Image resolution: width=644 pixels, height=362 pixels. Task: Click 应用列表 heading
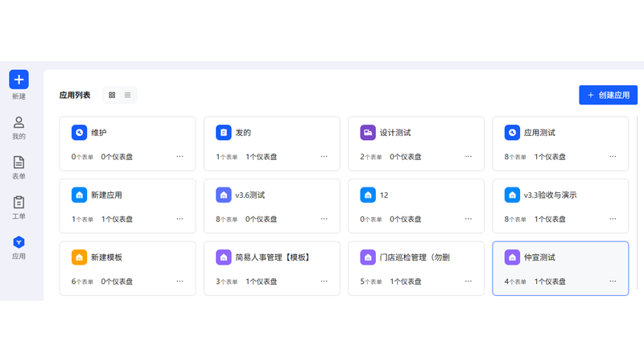point(75,95)
